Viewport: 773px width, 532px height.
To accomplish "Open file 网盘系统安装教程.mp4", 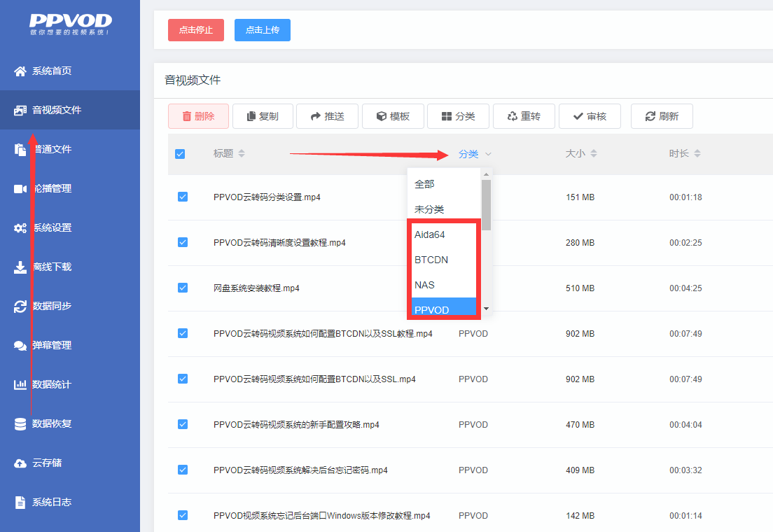I will point(256,288).
